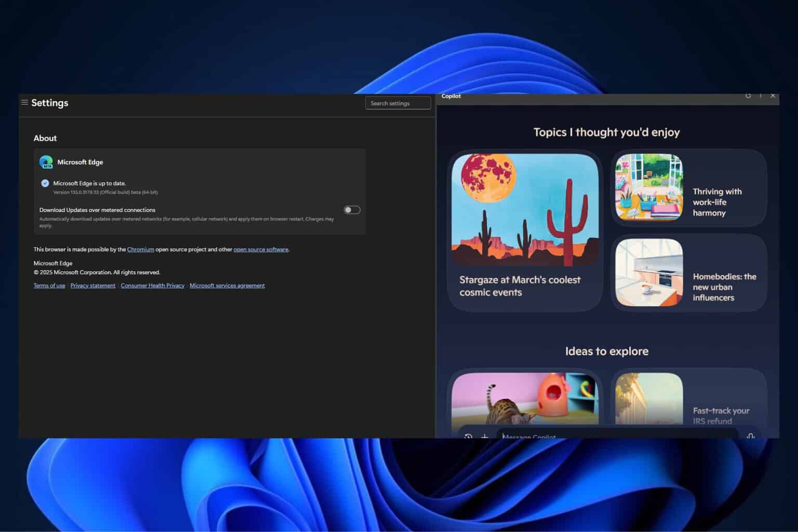
Task: Click the Microsoft Edge Beta logo icon
Action: tap(46, 162)
